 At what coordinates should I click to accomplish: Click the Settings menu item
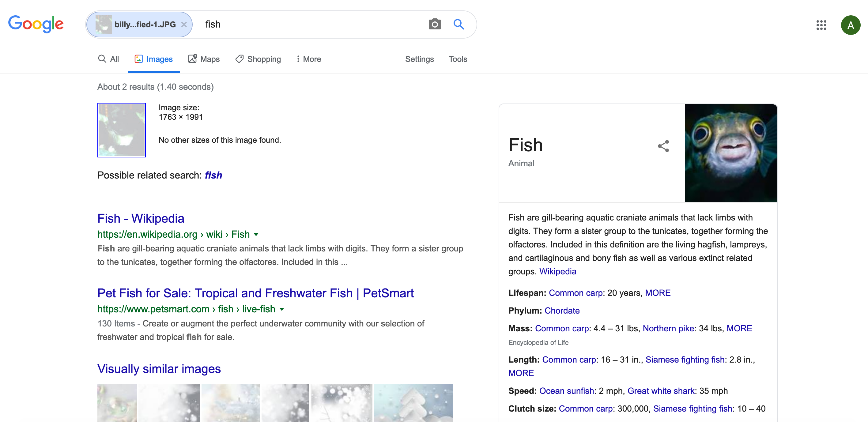(418, 59)
